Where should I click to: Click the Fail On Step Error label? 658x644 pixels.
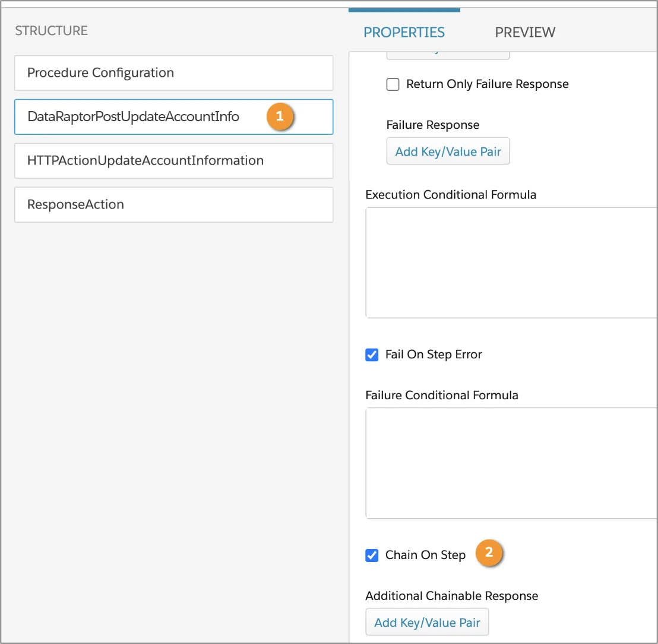tap(434, 355)
